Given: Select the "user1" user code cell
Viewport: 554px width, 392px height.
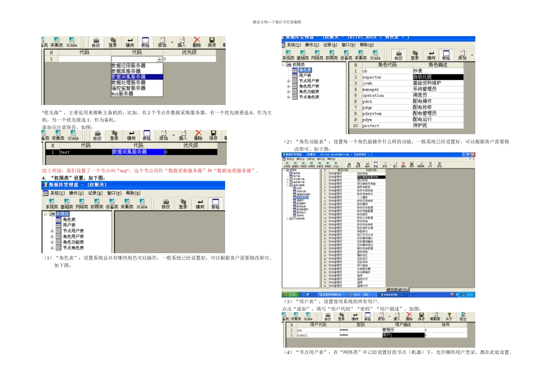Looking at the screenshot, I should point(318,335).
